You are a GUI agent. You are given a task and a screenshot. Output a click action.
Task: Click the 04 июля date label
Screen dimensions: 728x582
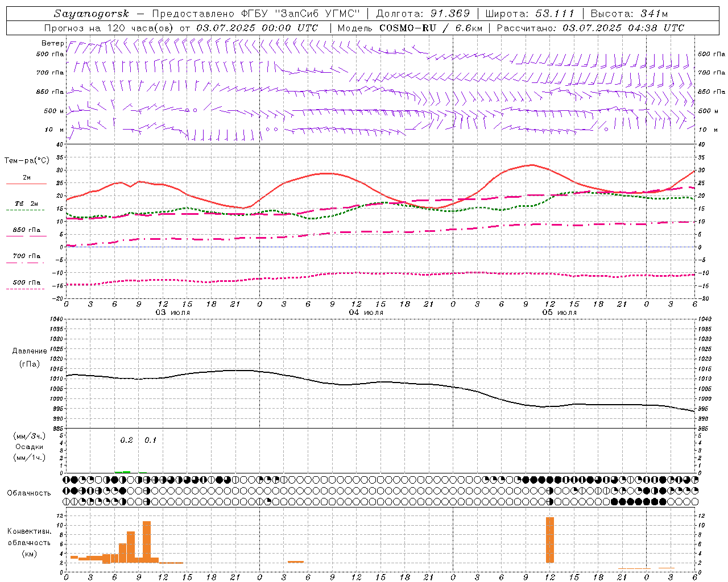pyautogui.click(x=366, y=313)
